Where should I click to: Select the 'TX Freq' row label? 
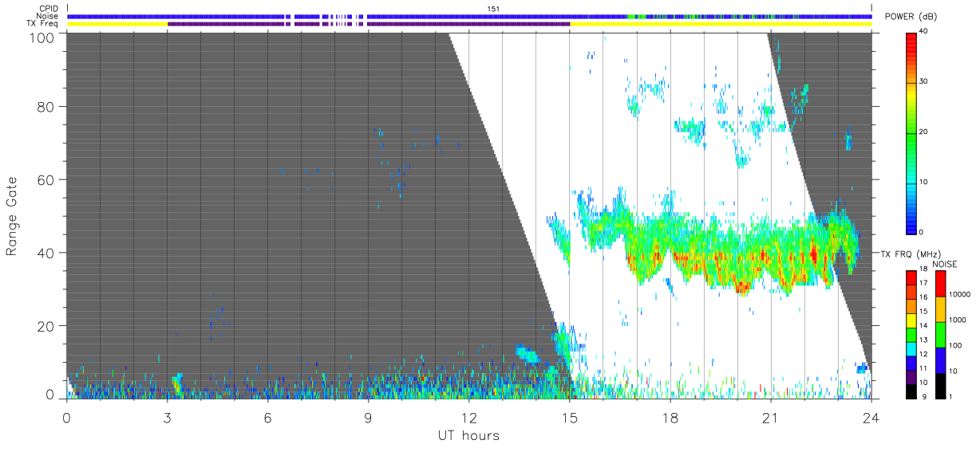click(43, 24)
